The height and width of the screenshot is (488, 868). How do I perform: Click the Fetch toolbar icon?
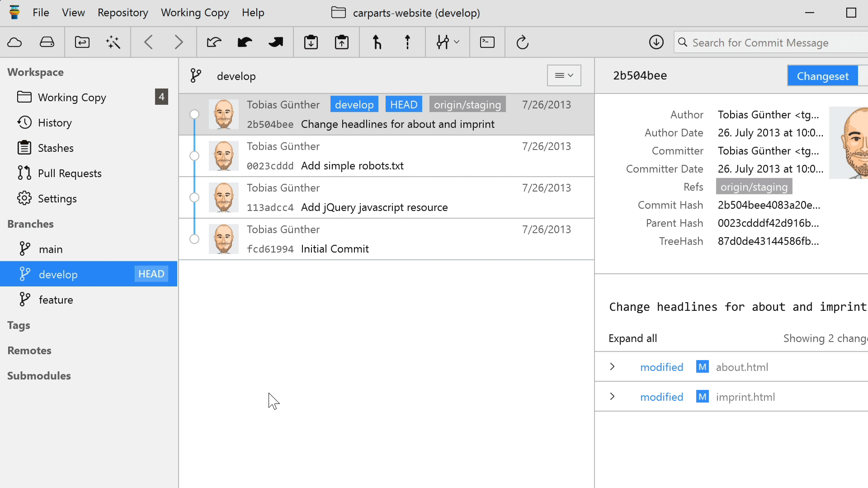[x=214, y=42]
